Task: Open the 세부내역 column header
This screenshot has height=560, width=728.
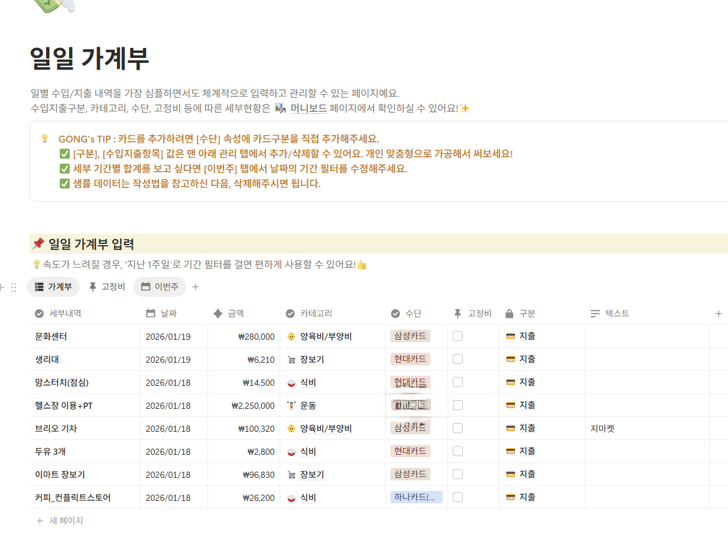Action: click(58, 314)
